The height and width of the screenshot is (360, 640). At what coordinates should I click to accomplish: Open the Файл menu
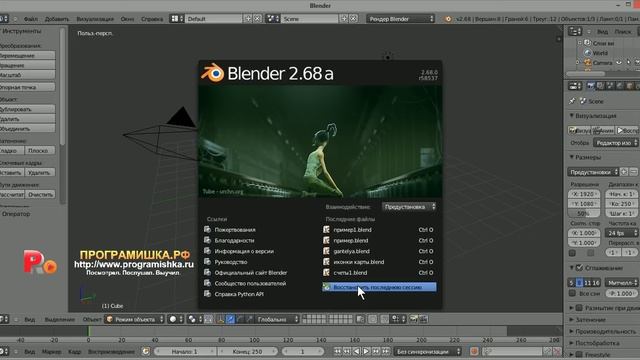click(x=31, y=19)
